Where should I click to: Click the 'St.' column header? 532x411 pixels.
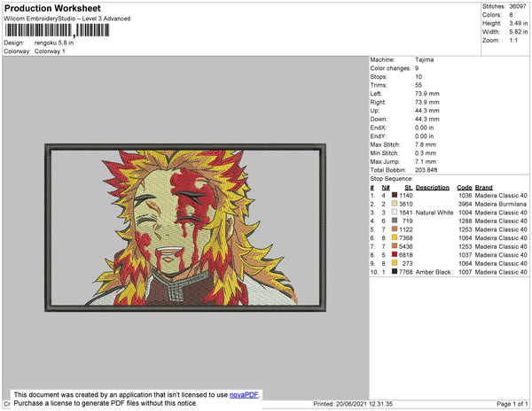(409, 188)
